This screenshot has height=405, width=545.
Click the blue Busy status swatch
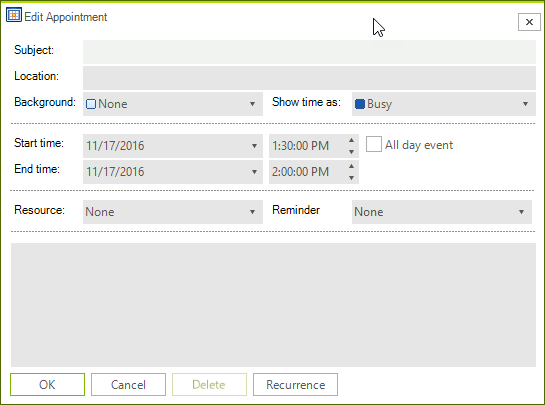tap(360, 104)
